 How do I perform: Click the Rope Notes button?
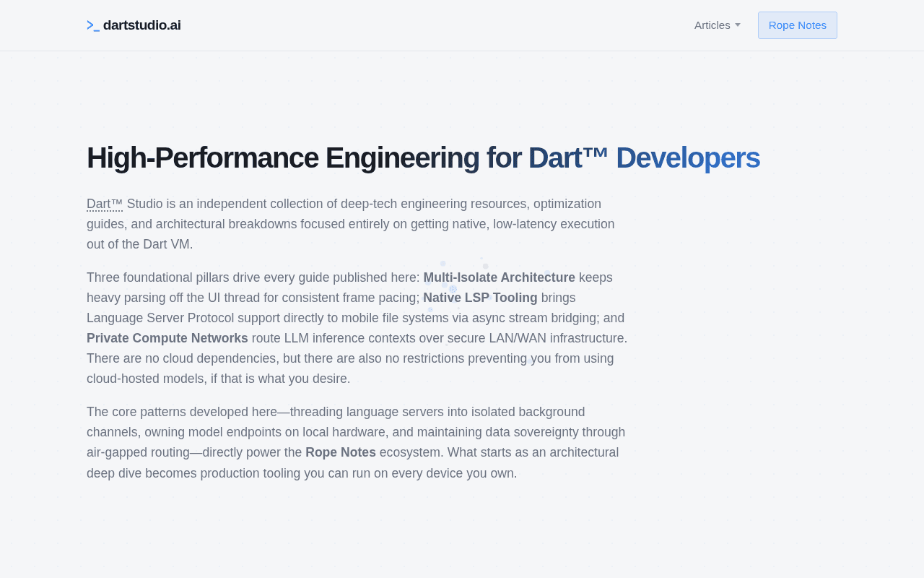798,25
